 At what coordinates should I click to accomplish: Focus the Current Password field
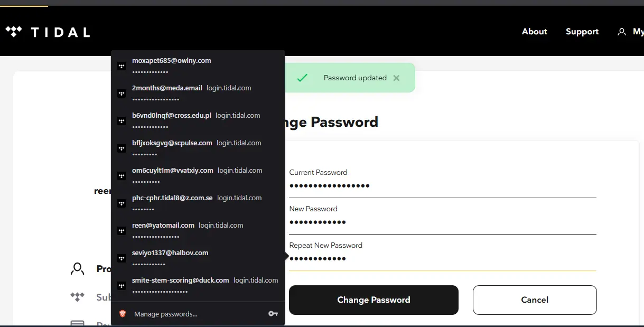[x=443, y=186]
